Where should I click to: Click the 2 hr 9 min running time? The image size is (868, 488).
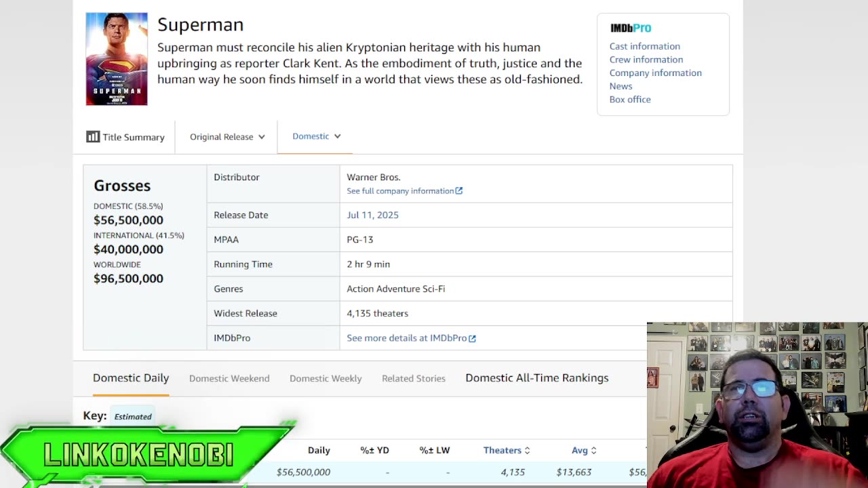(368, 264)
